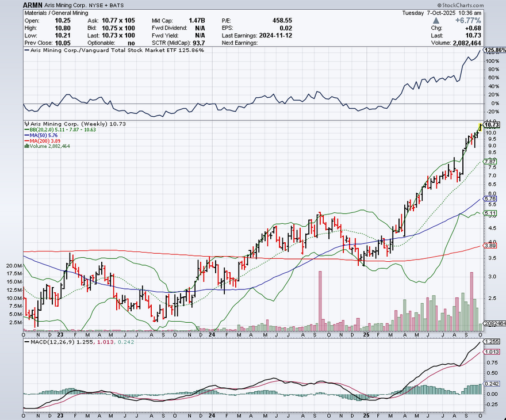The height and width of the screenshot is (420, 506).
Task: Click the Volume legend entry on price chart
Action: pos(47,146)
